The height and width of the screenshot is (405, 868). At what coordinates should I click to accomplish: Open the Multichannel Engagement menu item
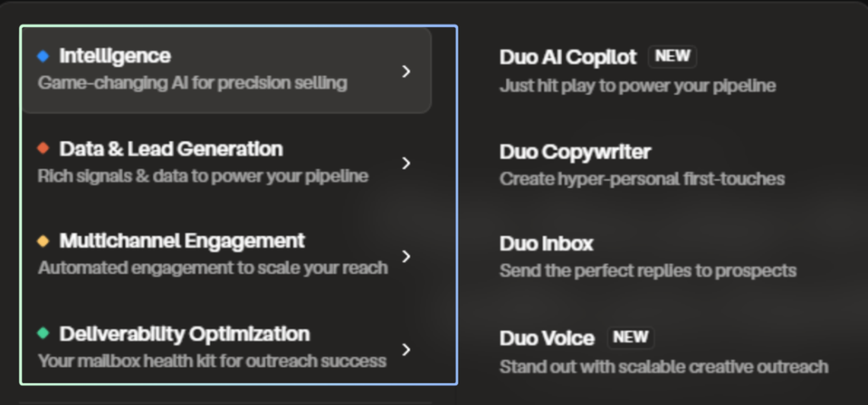pos(181,241)
